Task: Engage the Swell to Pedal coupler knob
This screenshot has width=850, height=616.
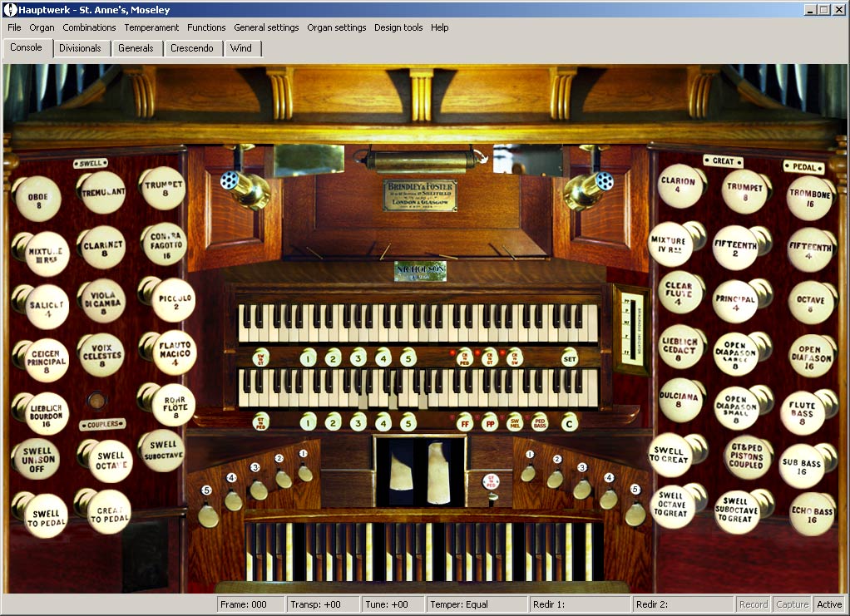Action: pyautogui.click(x=47, y=515)
